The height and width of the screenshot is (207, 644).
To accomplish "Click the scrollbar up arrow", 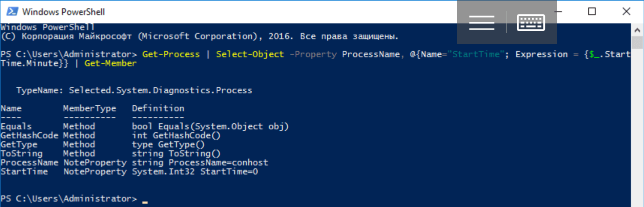I will (x=637, y=29).
